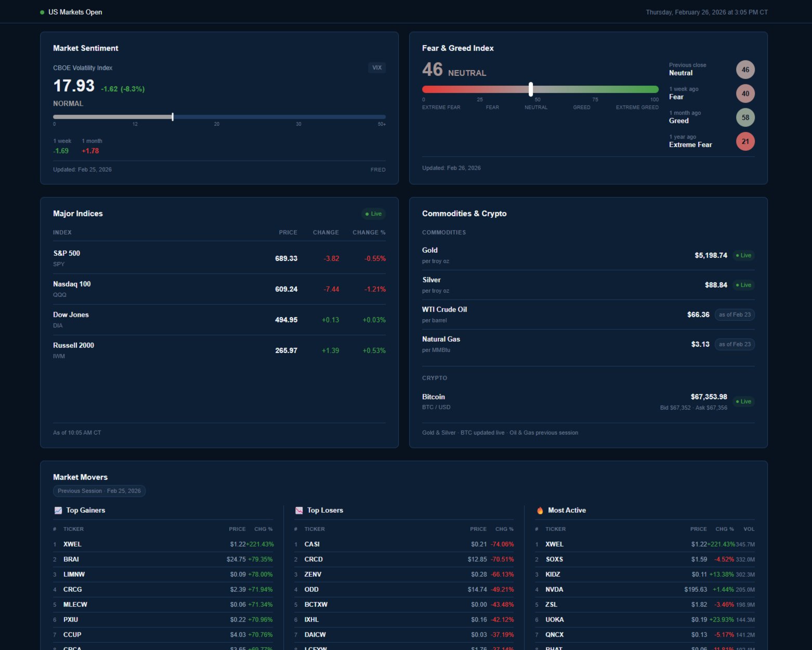The width and height of the screenshot is (812, 650).
Task: Click the '21' Extreme Fear year-ago badge
Action: coord(745,141)
